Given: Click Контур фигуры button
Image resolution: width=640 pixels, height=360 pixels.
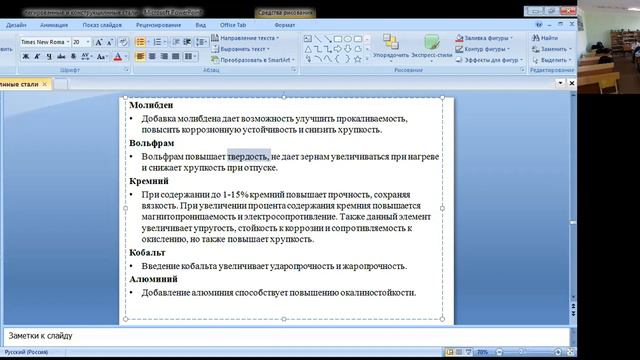Looking at the screenshot, I should pyautogui.click(x=483, y=49).
